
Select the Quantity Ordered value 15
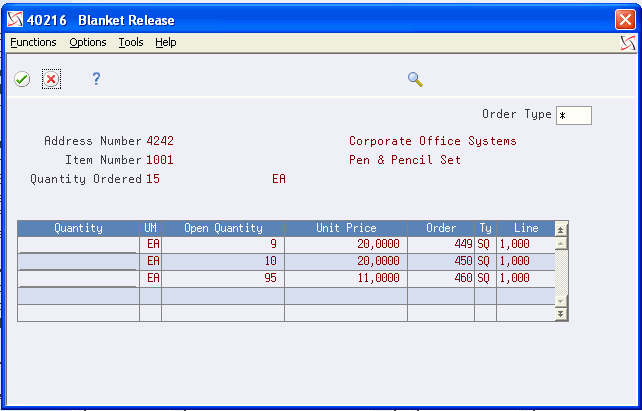tap(153, 179)
